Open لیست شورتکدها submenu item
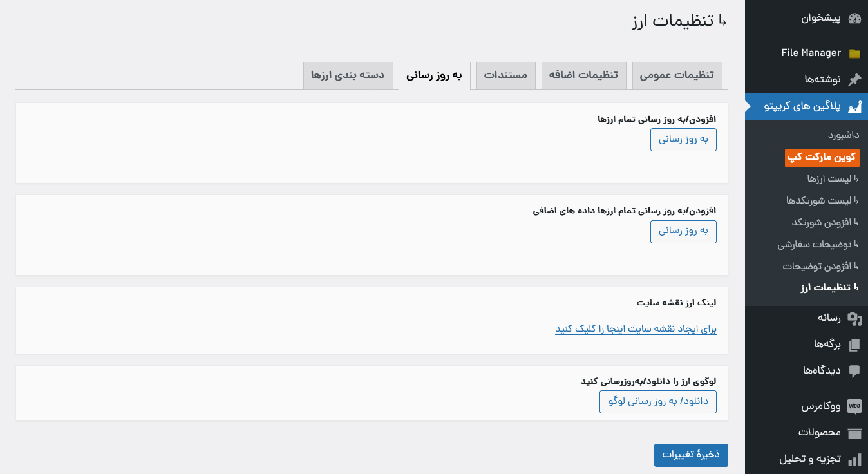This screenshot has height=474, width=868. pyautogui.click(x=823, y=200)
